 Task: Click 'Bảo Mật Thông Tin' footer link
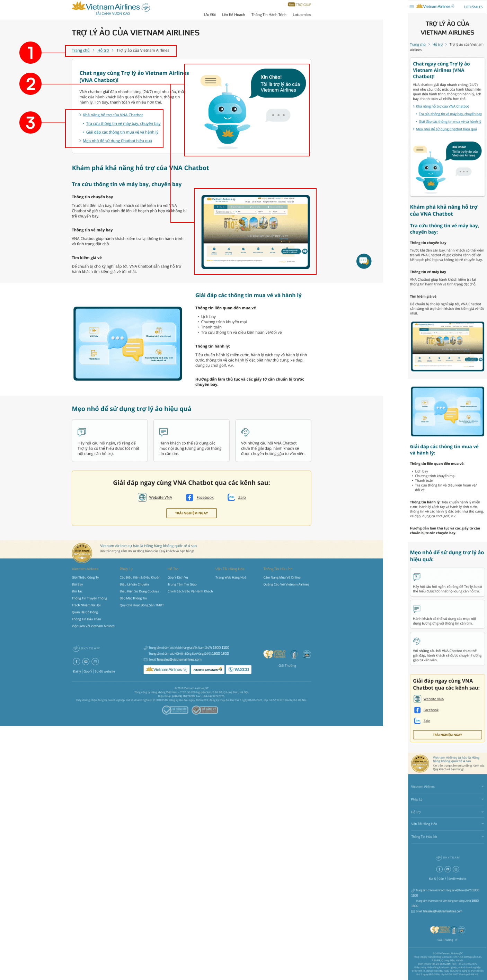pos(133,598)
